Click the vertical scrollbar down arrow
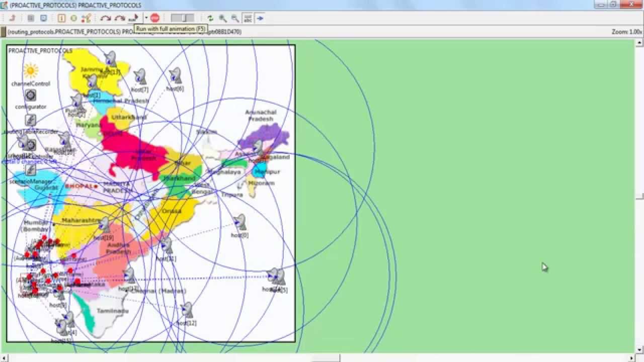Image resolution: width=644 pixels, height=362 pixels. click(x=639, y=349)
